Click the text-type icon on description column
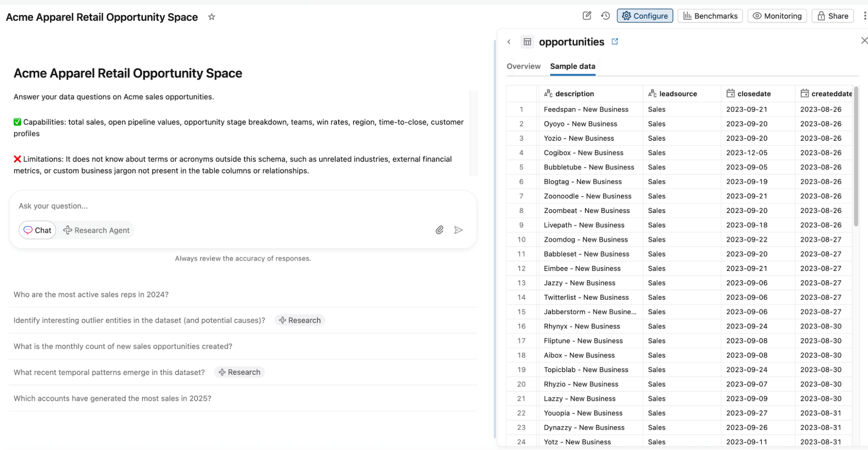868x450 pixels. (x=548, y=93)
